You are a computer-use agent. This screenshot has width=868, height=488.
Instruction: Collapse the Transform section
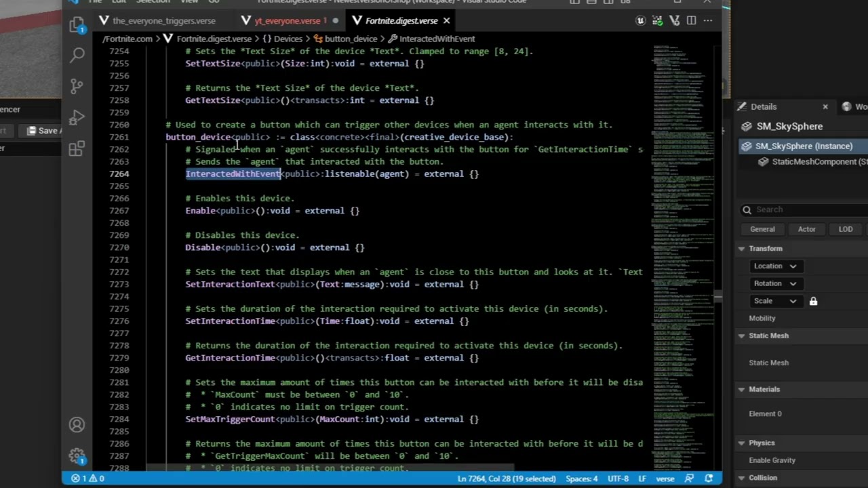tap(741, 249)
